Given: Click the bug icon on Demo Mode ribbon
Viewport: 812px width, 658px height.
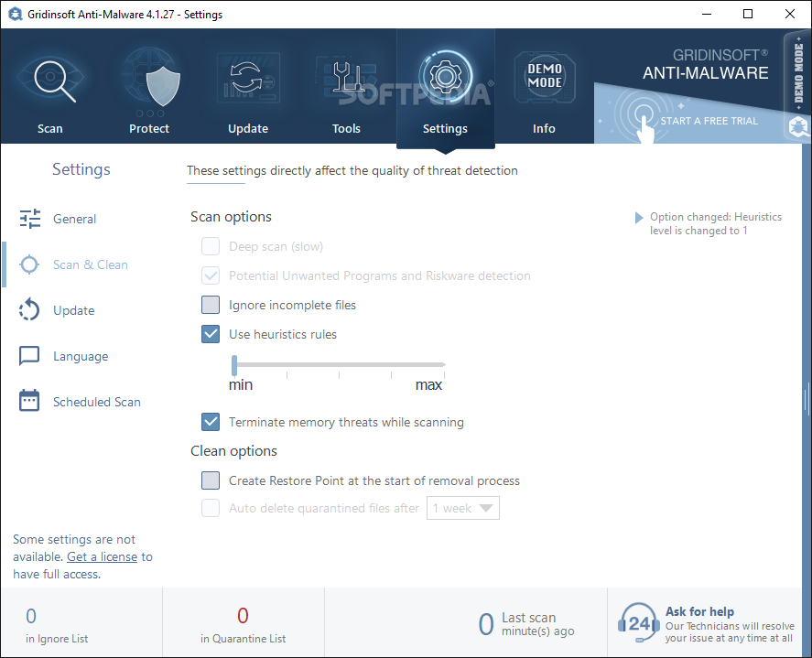Looking at the screenshot, I should [798, 126].
